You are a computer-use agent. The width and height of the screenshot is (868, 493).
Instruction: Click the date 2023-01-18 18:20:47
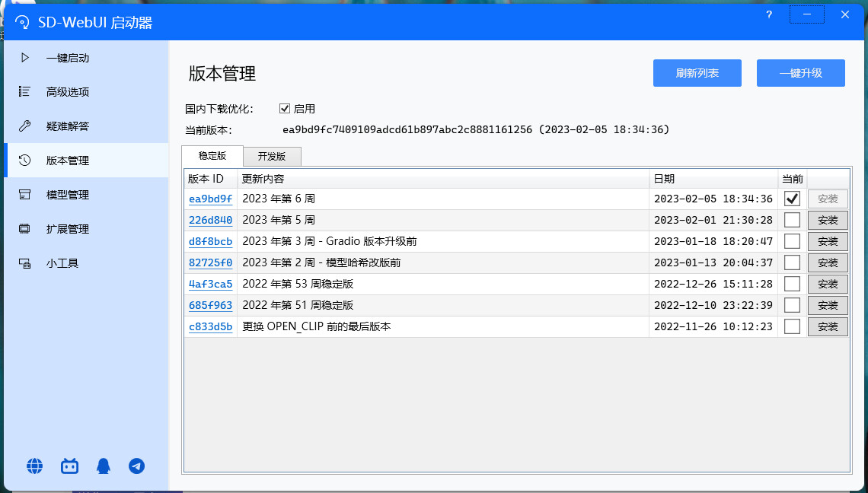pos(713,241)
